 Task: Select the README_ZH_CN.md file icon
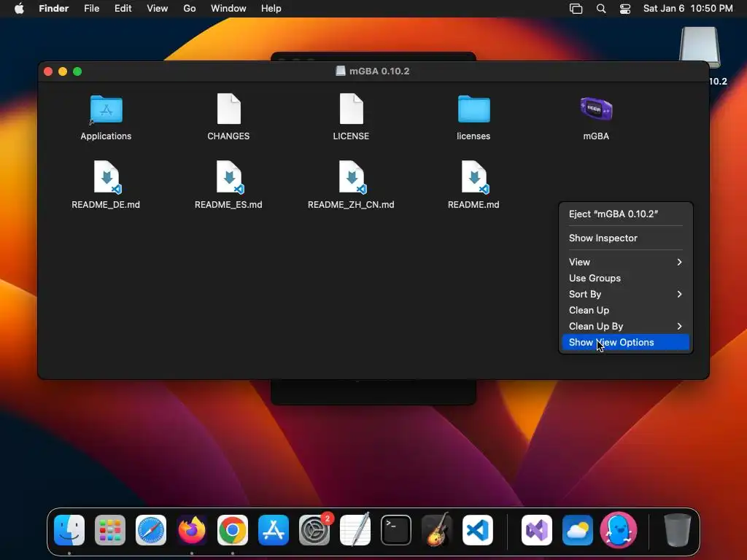pos(352,177)
